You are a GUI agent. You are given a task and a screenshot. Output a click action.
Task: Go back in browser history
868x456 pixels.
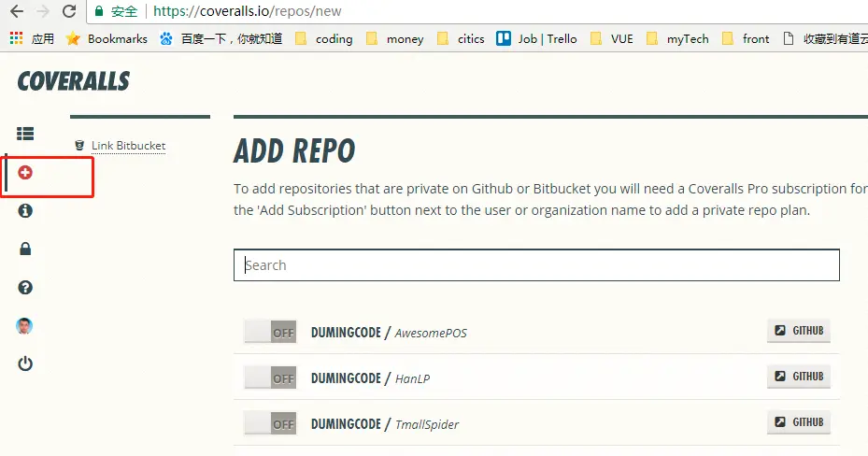(17, 11)
